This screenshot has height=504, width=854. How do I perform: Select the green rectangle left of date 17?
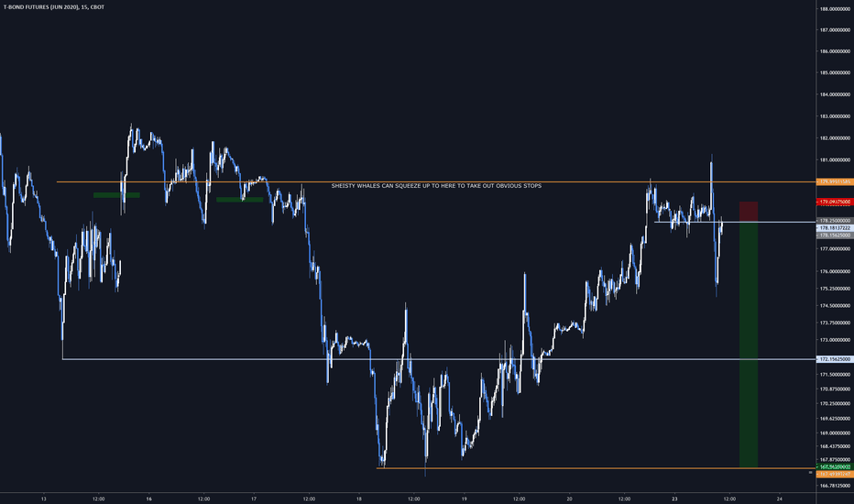[x=240, y=200]
